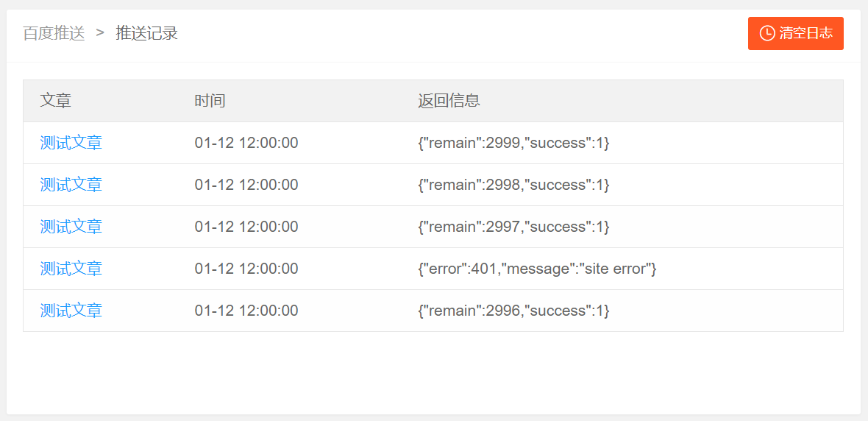
Task: Click the timestamp in the error 401 row
Action: [246, 269]
